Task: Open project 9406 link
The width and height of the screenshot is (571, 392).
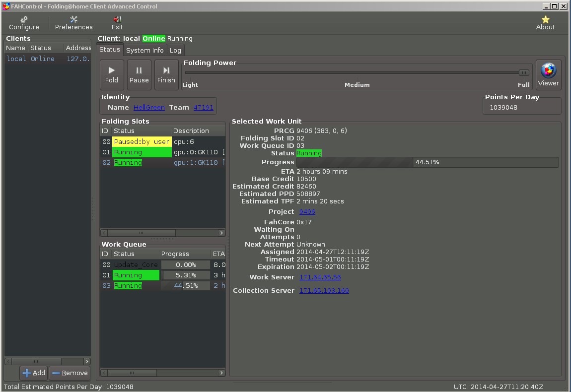Action: 307,211
